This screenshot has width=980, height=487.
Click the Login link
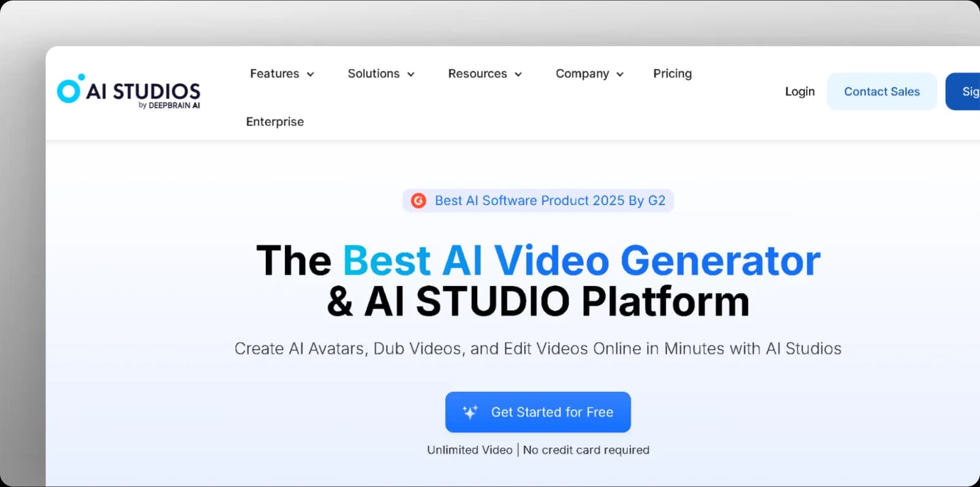pos(800,91)
